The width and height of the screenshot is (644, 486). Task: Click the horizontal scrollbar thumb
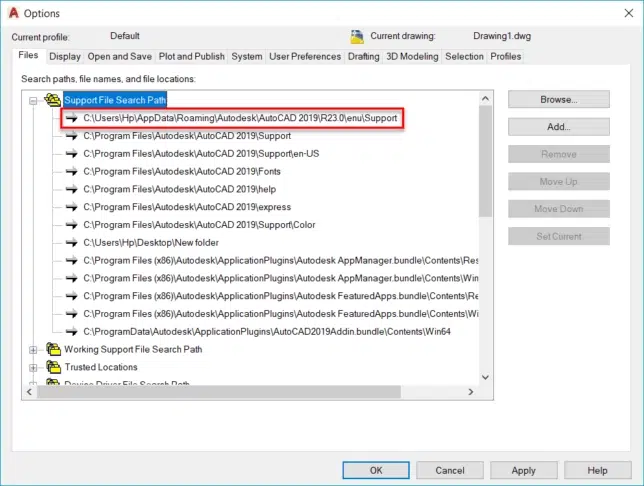(x=219, y=392)
